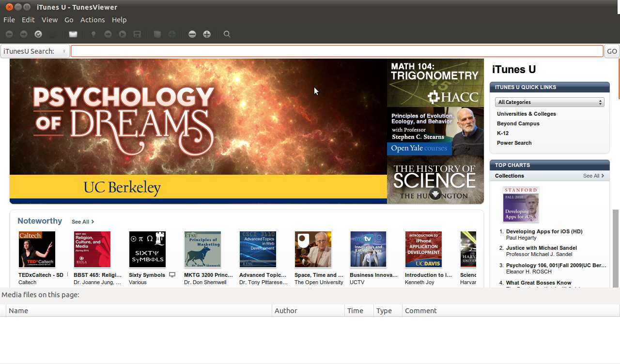
Task: Click the lightbulb info icon in toolbar
Action: 93,34
